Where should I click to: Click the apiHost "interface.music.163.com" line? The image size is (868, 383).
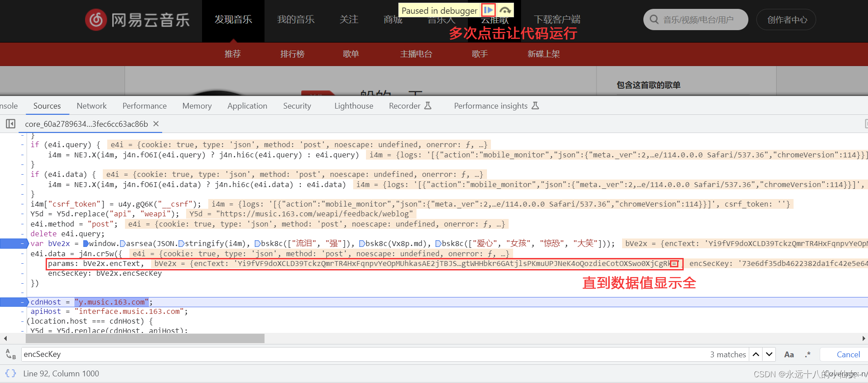[x=109, y=311]
